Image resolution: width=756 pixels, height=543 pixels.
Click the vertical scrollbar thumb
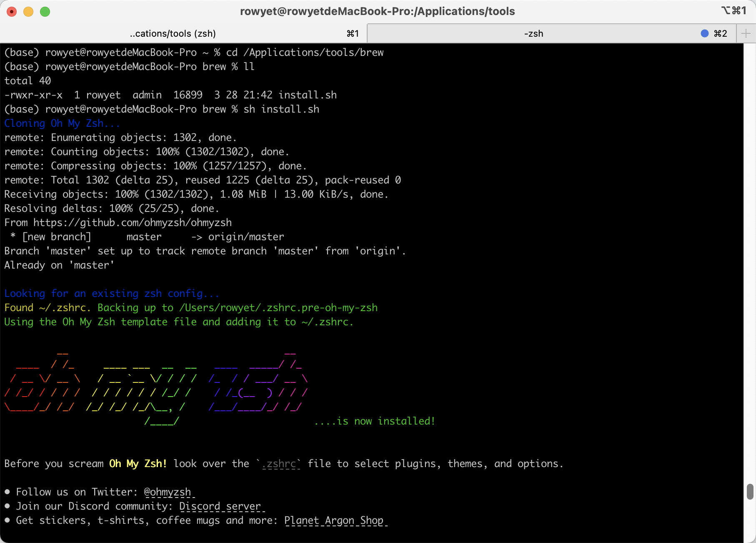(750, 491)
